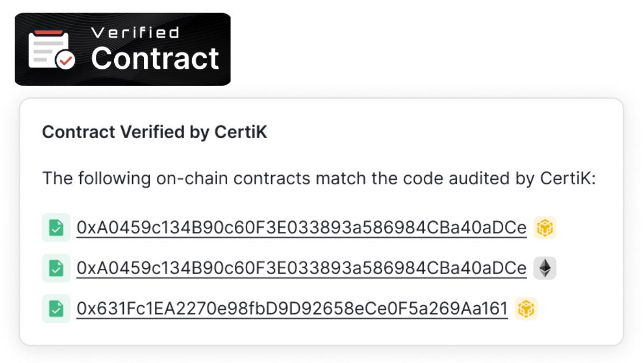644x363 pixels.
Task: Click the phrase "code audited" in the description
Action: (x=450, y=178)
